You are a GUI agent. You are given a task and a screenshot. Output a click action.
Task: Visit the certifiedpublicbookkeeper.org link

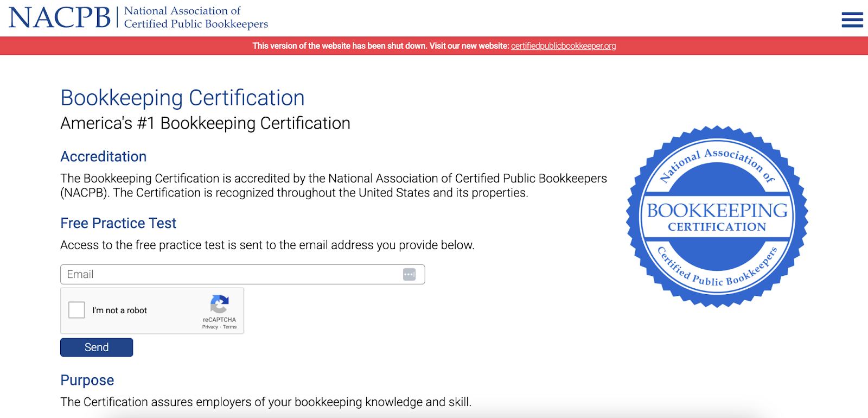[563, 46]
